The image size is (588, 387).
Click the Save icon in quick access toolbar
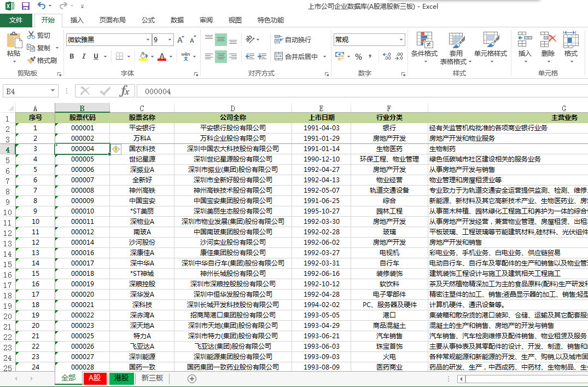(x=26, y=6)
